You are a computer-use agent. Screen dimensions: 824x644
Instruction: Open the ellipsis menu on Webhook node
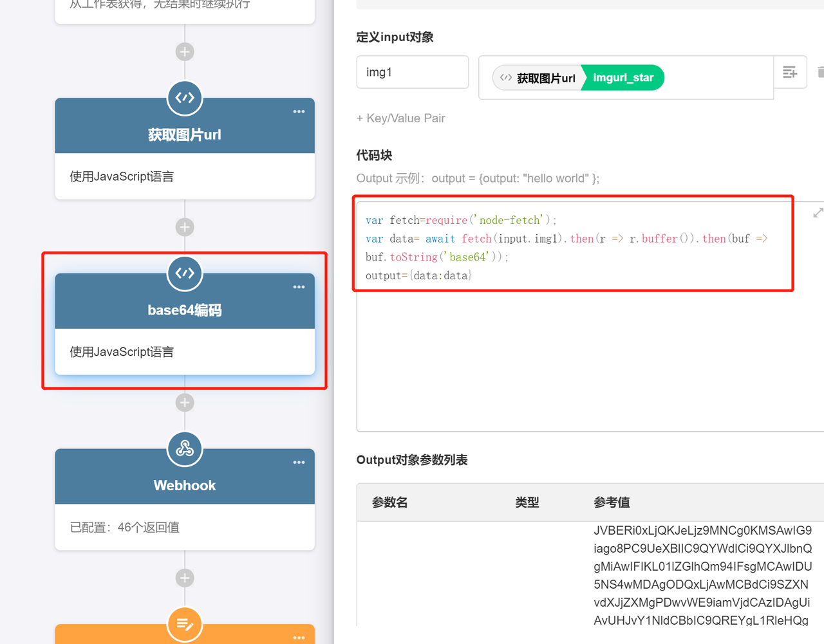pos(299,462)
